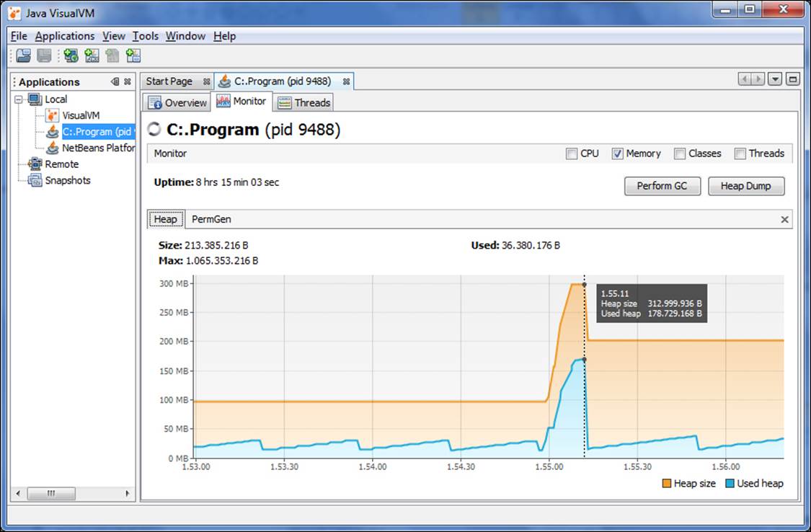The image size is (811, 532).
Task: Click the Add VM Coredump toolbar icon
Action: pyautogui.click(x=110, y=56)
